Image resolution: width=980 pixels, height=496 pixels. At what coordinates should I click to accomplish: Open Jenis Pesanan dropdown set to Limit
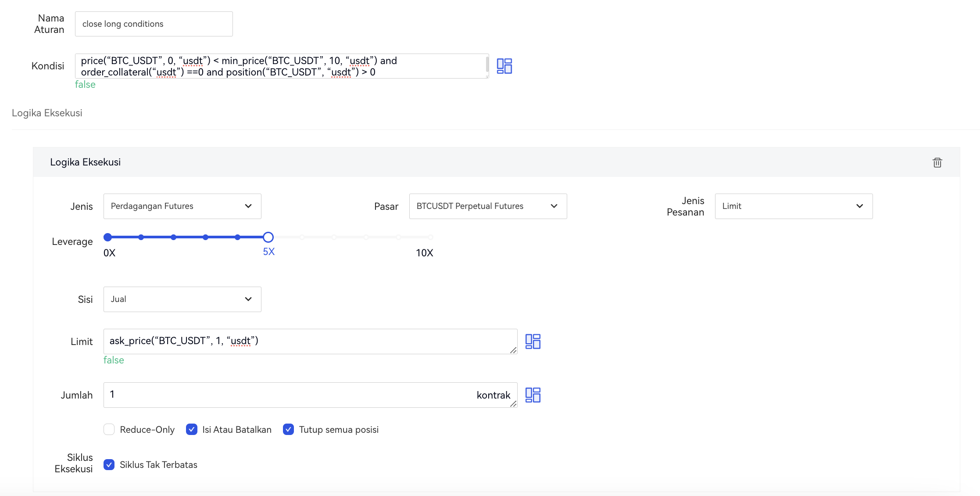[x=793, y=206]
